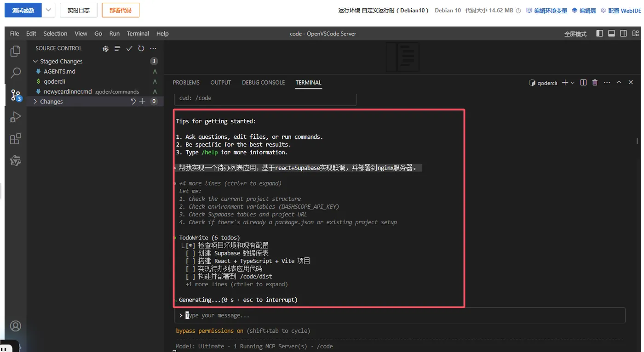Switch to the OUTPUT tab

click(x=221, y=83)
